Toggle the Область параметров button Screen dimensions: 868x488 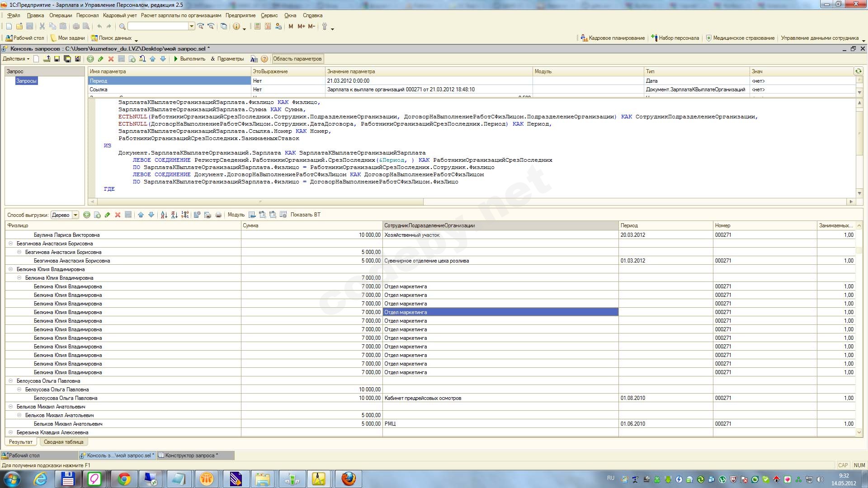click(x=297, y=59)
